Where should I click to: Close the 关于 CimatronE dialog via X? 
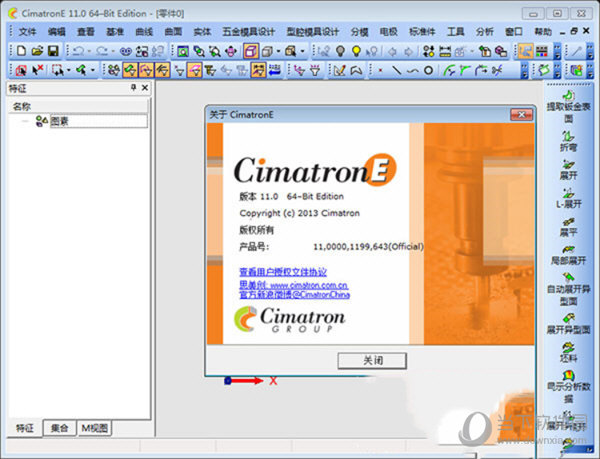pyautogui.click(x=522, y=114)
